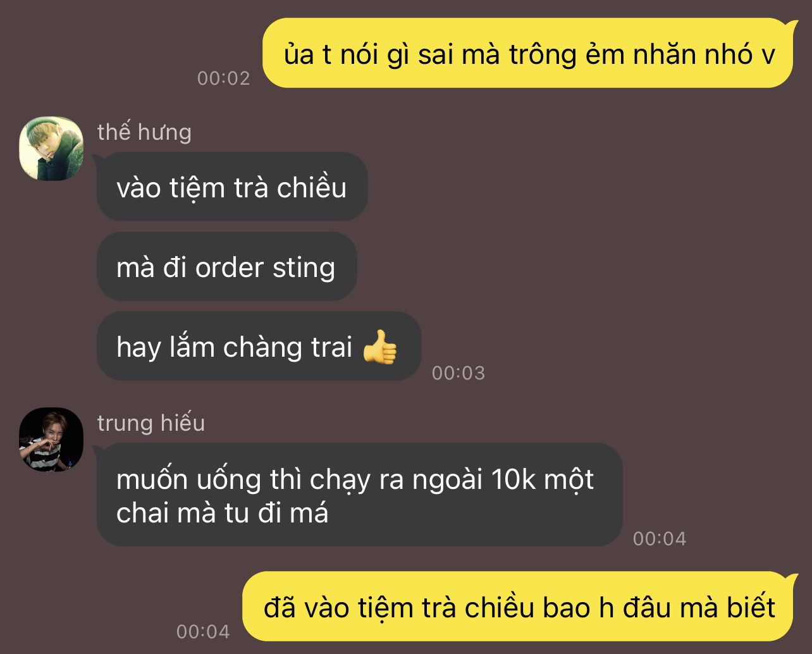Click 'chai mà tu đi má' text line

[x=222, y=513]
